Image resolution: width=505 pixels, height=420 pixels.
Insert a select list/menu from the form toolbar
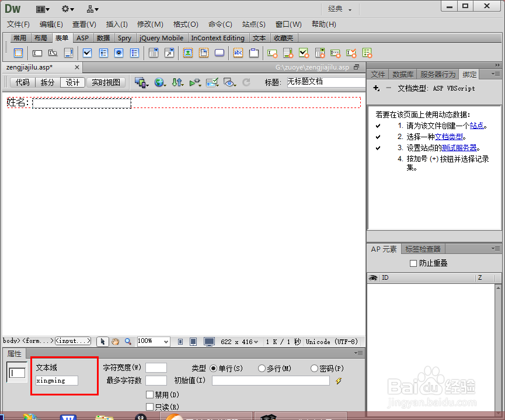click(154, 53)
